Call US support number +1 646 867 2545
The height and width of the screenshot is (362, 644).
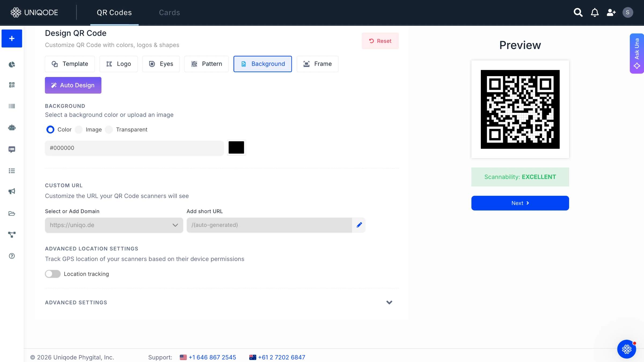212,357
